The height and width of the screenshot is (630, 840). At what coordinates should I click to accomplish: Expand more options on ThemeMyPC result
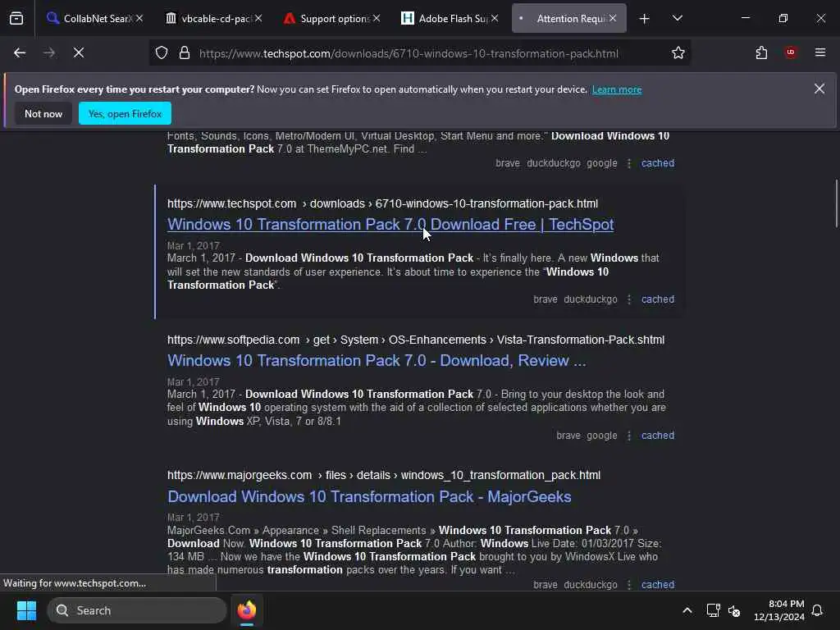tap(629, 163)
